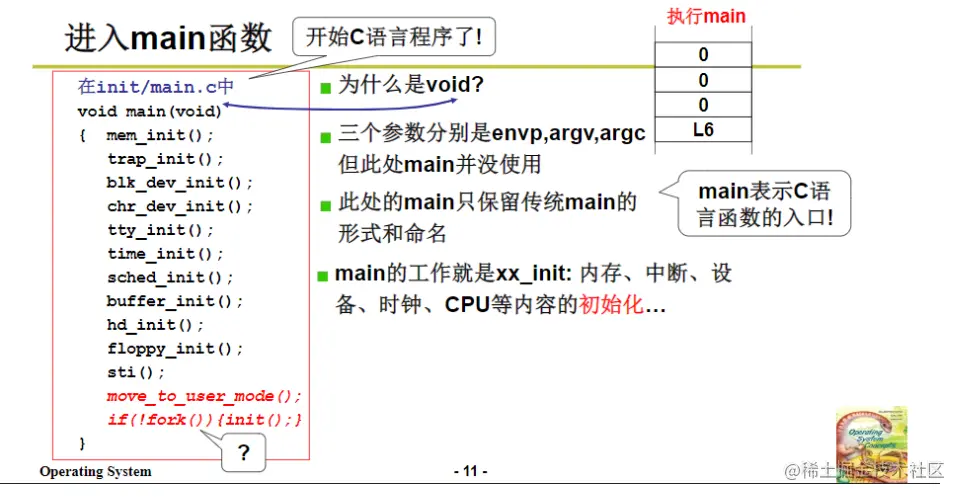Click the Operating System Concepts book cover
The height and width of the screenshot is (497, 961).
pos(871,442)
